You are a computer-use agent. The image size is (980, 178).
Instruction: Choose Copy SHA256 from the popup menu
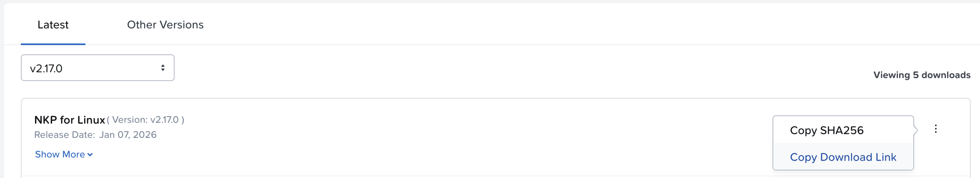(x=827, y=130)
